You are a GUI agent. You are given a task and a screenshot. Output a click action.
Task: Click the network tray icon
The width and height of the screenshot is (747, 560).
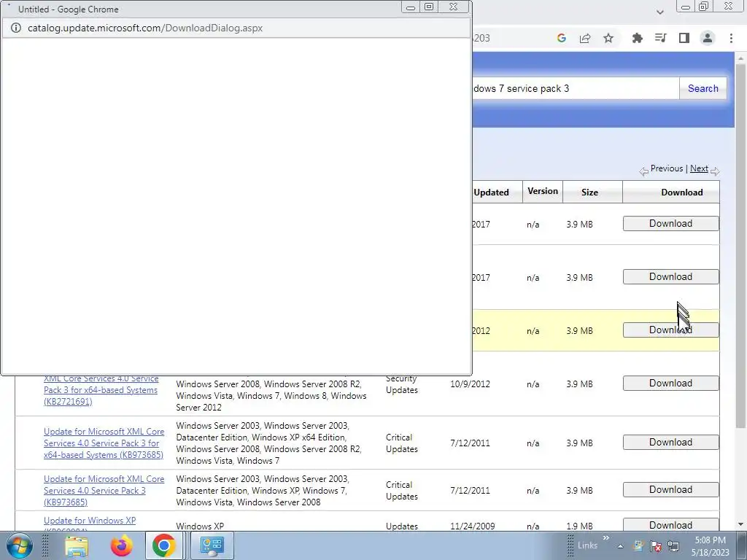click(x=673, y=546)
